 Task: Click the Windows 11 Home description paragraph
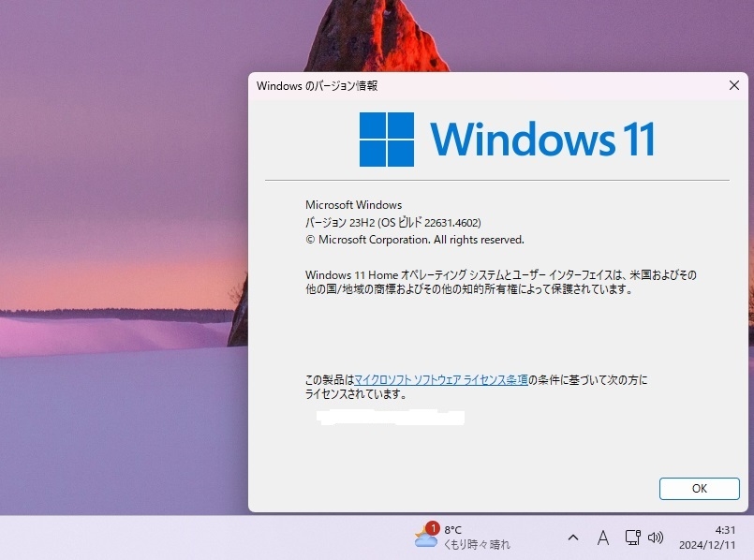click(501, 282)
